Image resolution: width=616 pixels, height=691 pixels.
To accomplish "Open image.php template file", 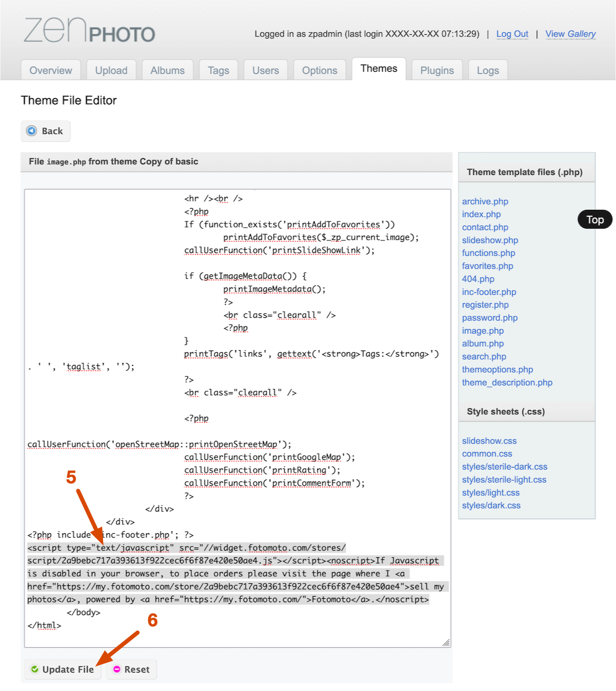I will (x=483, y=331).
